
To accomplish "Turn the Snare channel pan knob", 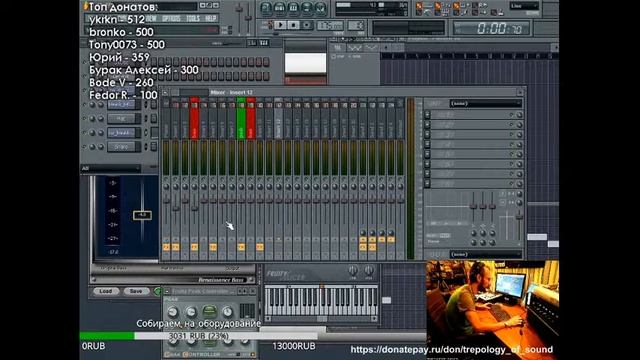I will pos(93,147).
